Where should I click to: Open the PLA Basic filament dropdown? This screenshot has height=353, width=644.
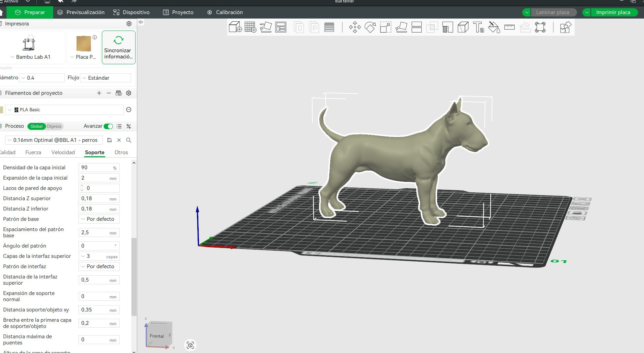point(65,110)
